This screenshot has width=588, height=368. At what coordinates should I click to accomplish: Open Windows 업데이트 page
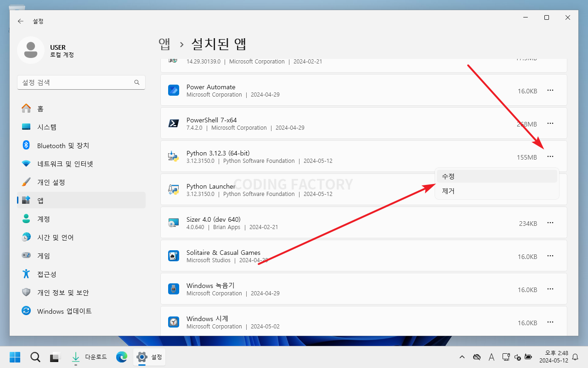pyautogui.click(x=64, y=311)
